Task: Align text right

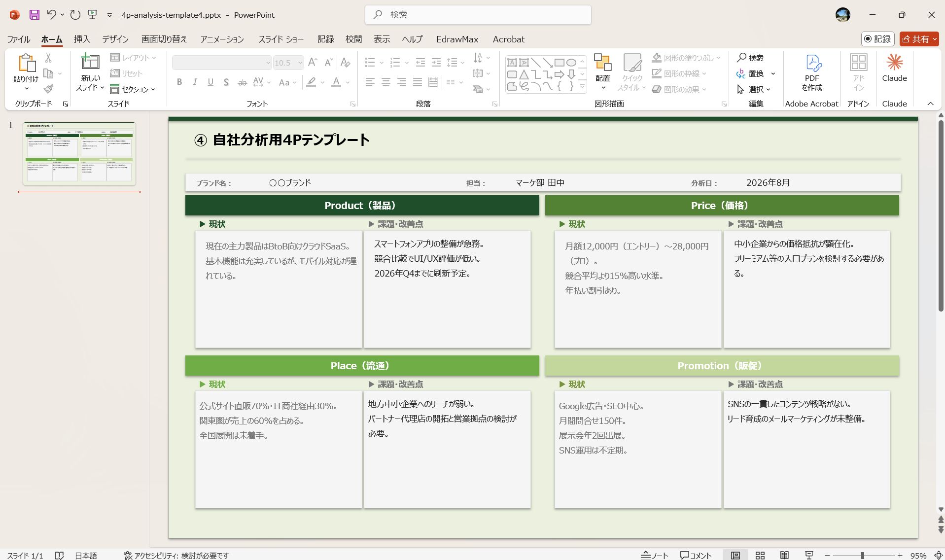Action: pyautogui.click(x=402, y=82)
